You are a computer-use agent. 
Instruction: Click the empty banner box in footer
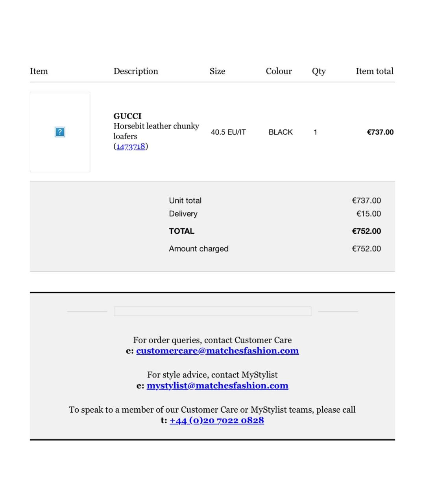coord(213,311)
